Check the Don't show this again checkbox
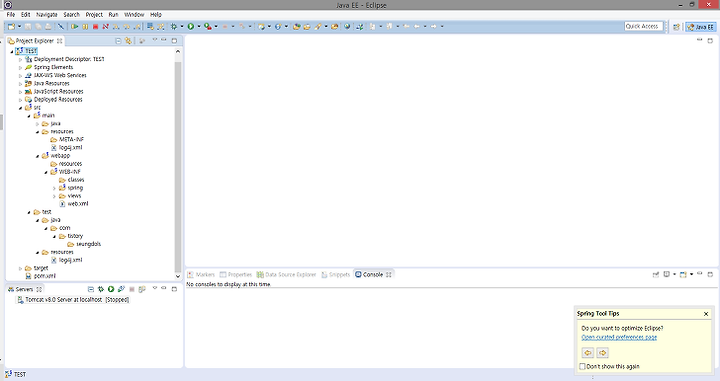 coord(582,366)
